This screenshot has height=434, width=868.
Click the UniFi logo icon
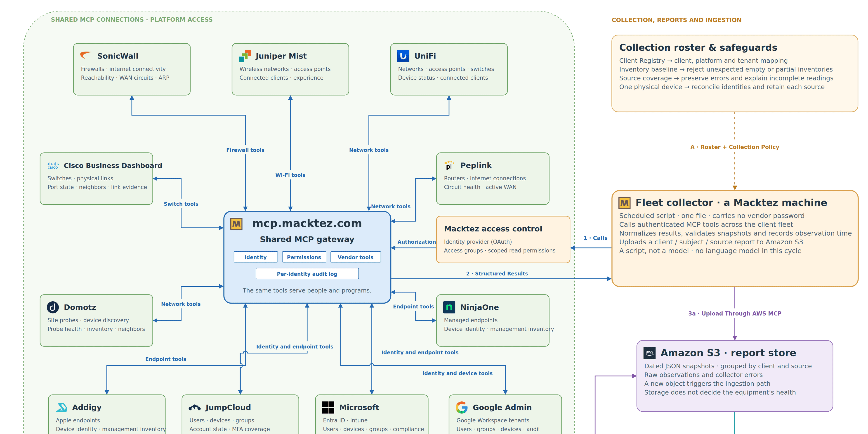(403, 56)
